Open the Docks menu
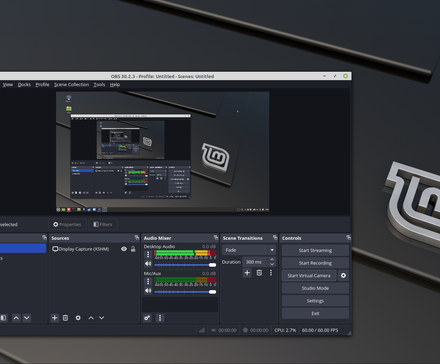Image resolution: width=440 pixels, height=364 pixels. point(24,85)
